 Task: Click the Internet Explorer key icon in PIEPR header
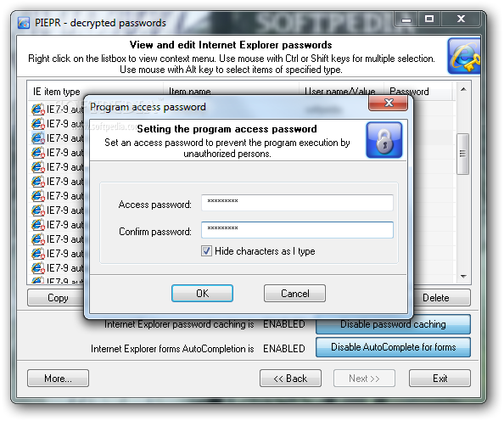tap(464, 56)
